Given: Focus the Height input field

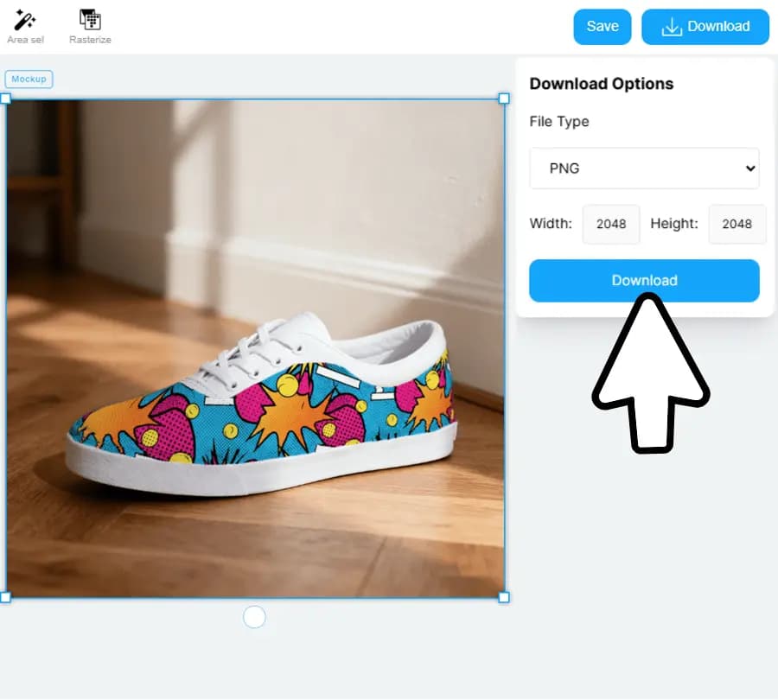Looking at the screenshot, I should 737,224.
